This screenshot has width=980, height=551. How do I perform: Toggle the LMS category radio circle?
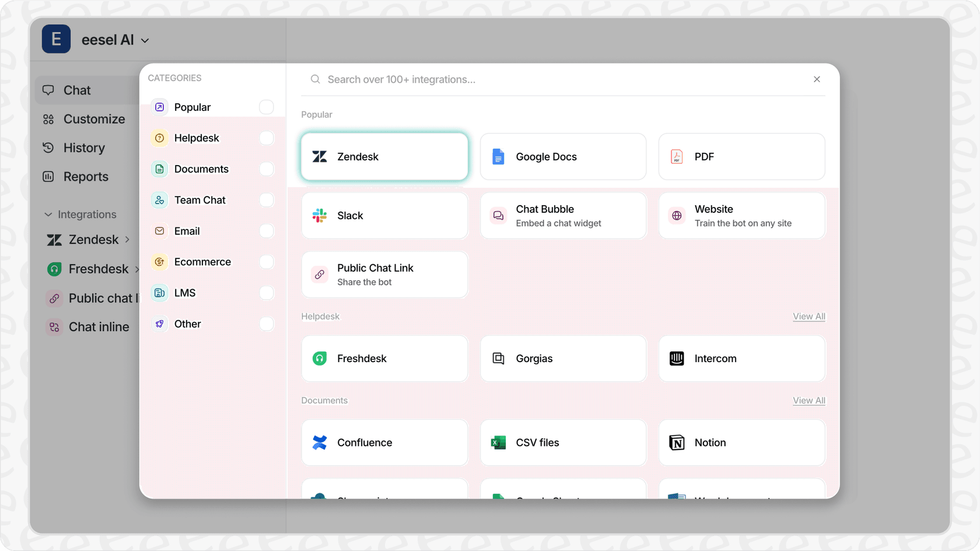coord(267,293)
